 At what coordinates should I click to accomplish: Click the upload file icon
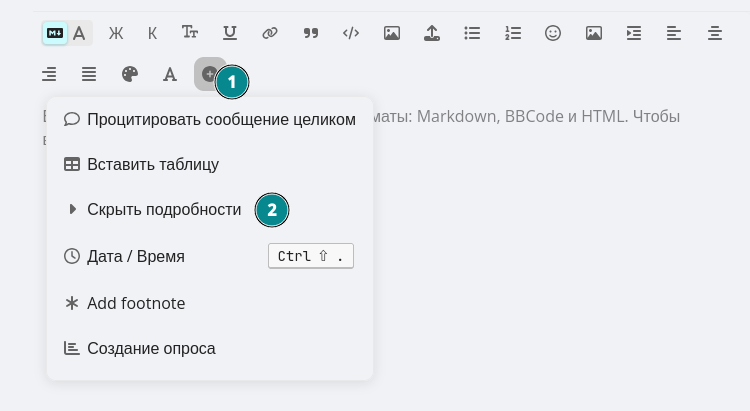click(432, 33)
